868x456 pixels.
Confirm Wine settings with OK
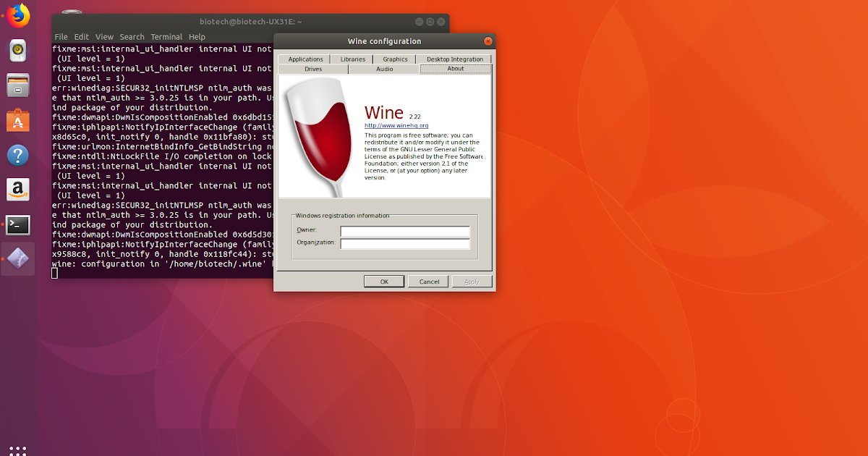383,281
